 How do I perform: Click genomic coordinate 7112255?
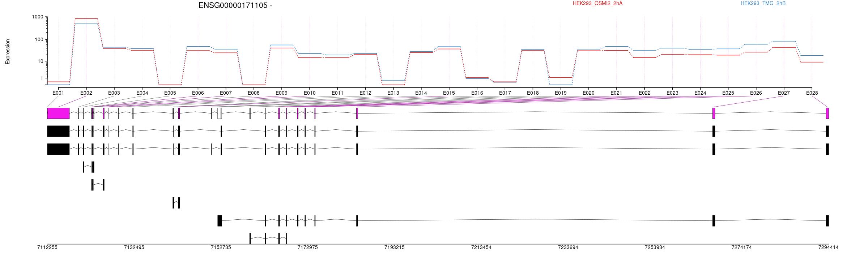click(x=47, y=248)
